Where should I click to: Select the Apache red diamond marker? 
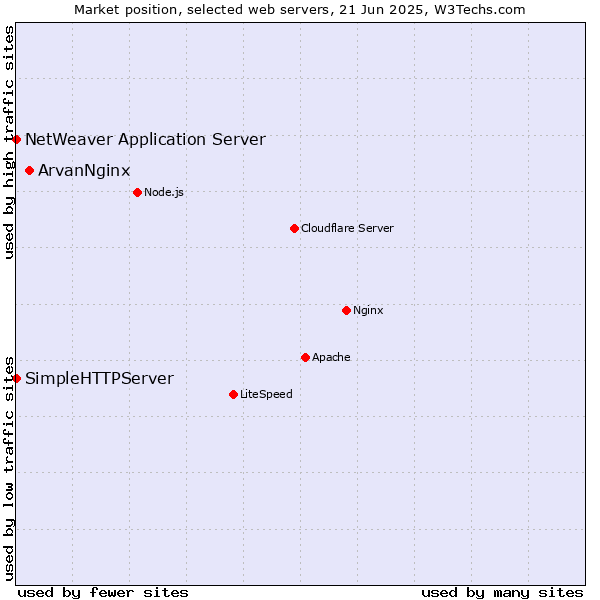305,357
